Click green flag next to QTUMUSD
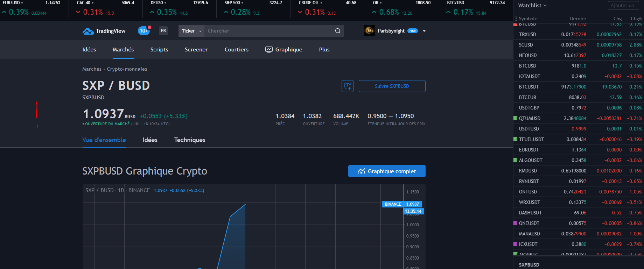The height and width of the screenshot is (269, 644). 515,118
